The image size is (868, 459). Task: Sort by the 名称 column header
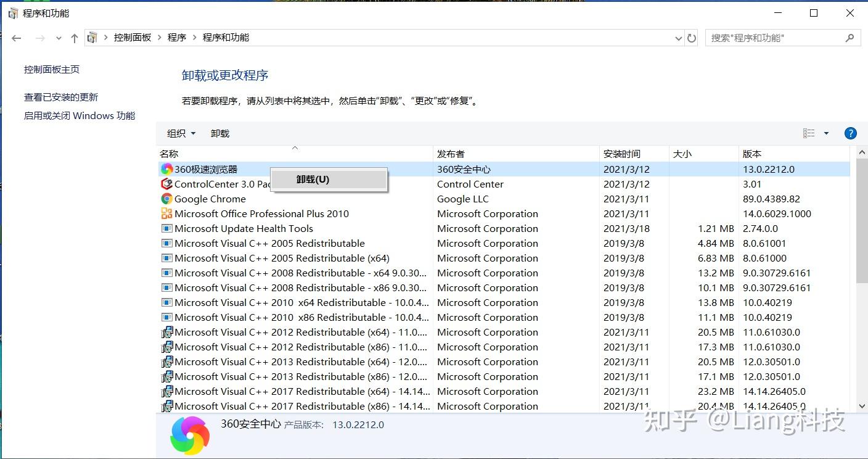[295, 154]
